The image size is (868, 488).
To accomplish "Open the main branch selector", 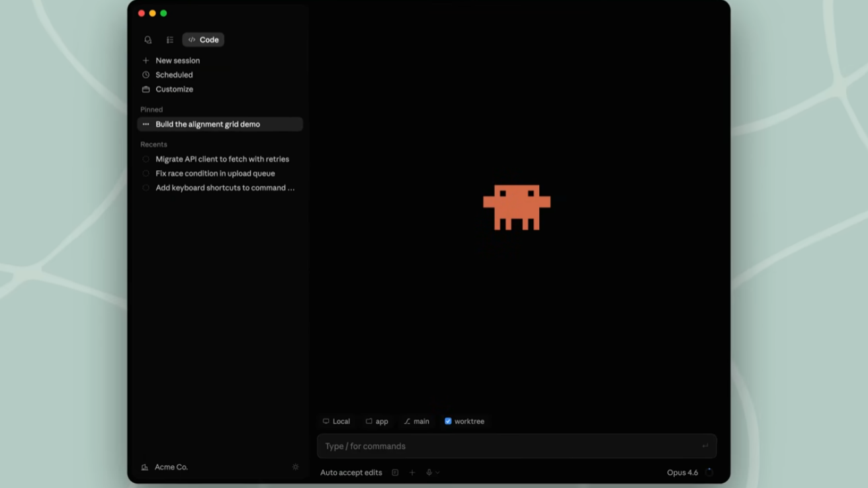I will coord(417,421).
